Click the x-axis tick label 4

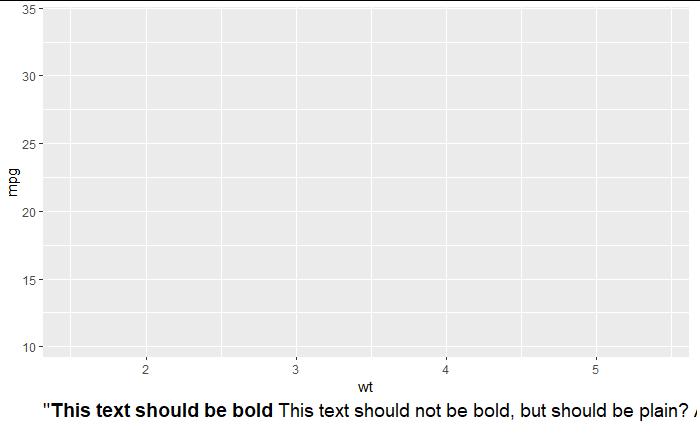(x=446, y=370)
